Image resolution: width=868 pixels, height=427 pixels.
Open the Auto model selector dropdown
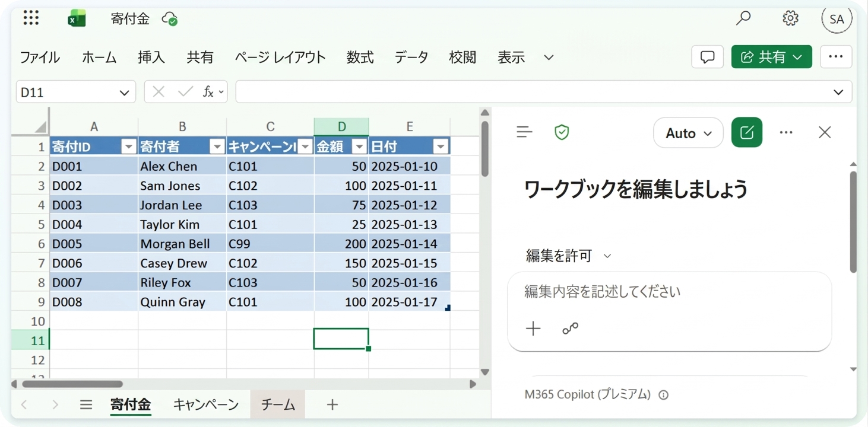pos(688,133)
